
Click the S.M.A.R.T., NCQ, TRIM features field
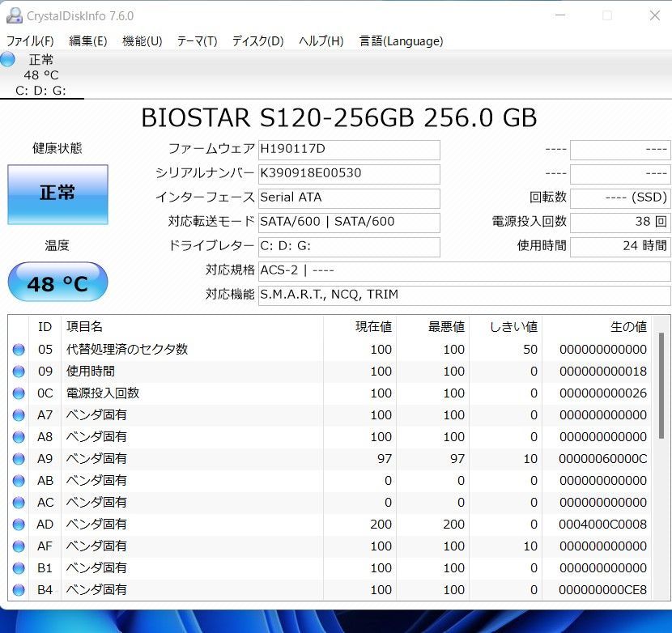click(x=464, y=295)
